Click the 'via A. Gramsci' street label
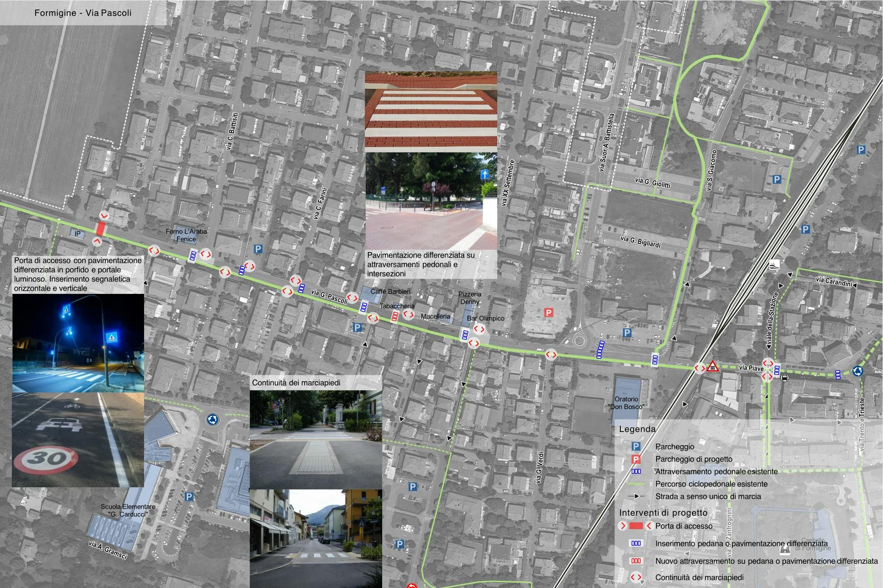The image size is (883, 588). [x=108, y=550]
